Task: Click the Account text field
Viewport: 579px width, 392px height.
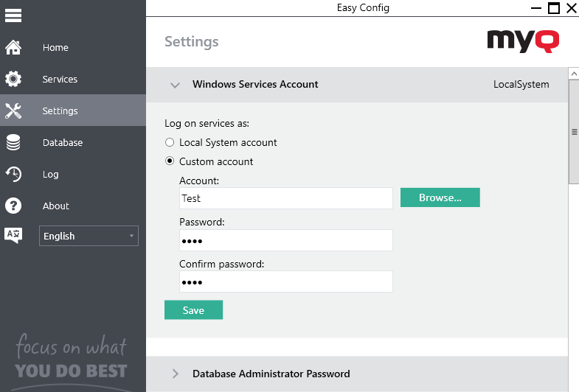Action: pyautogui.click(x=285, y=198)
